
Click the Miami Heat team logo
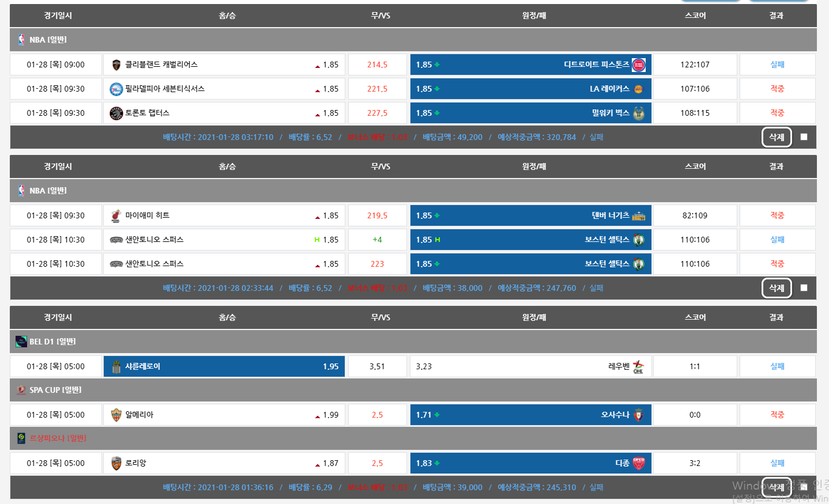(x=116, y=216)
